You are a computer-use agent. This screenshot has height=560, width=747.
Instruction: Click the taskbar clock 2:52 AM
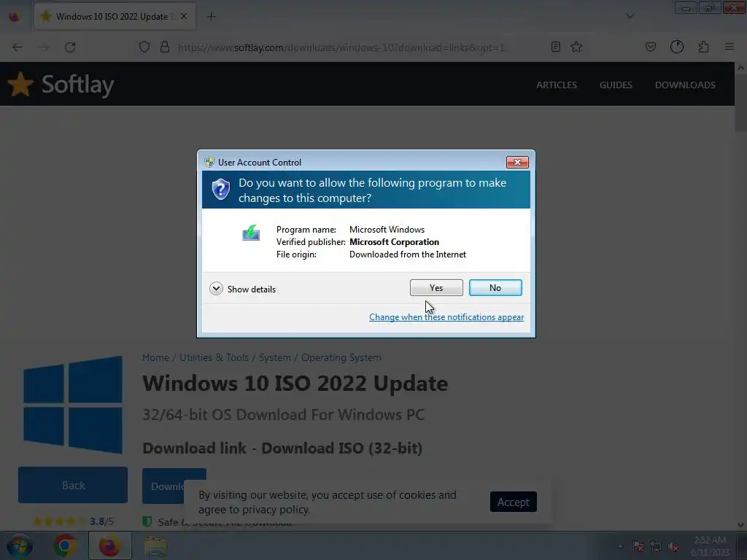[710, 540]
